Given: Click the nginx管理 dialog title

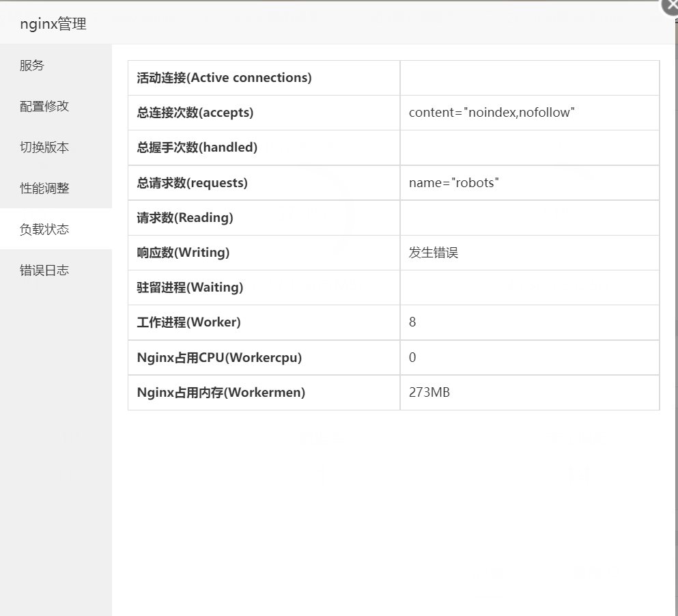Looking at the screenshot, I should (53, 24).
